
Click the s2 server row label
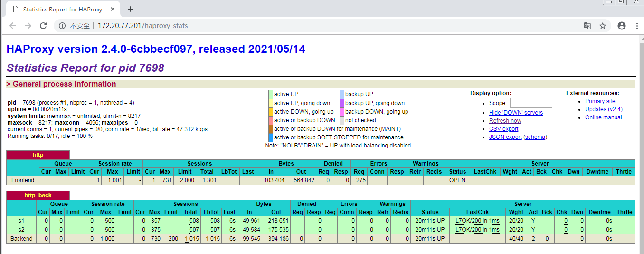21,229
